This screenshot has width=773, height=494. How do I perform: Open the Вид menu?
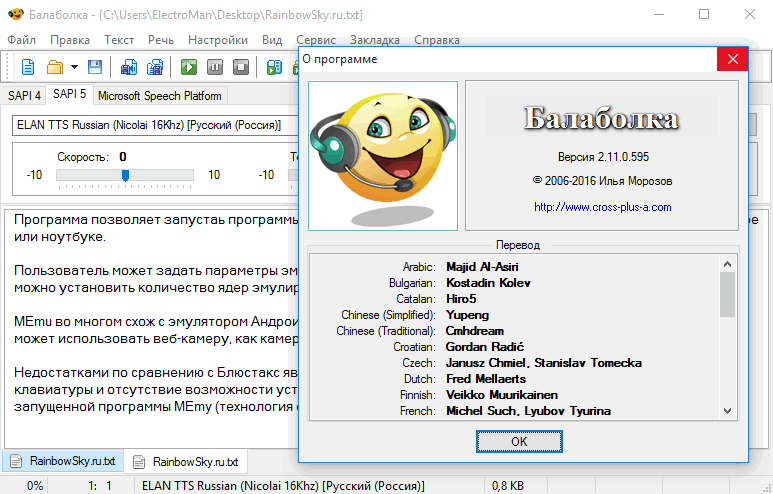[x=272, y=40]
